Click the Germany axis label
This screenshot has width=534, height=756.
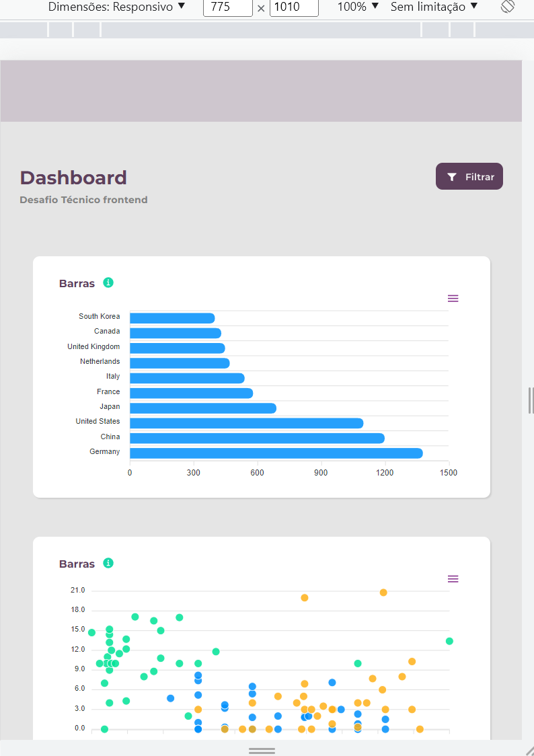105,451
